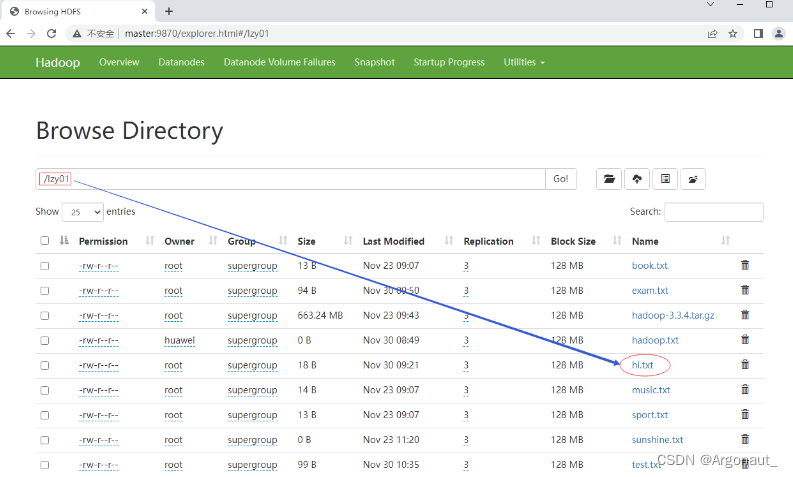Check the box for sport.txt row

45,415
